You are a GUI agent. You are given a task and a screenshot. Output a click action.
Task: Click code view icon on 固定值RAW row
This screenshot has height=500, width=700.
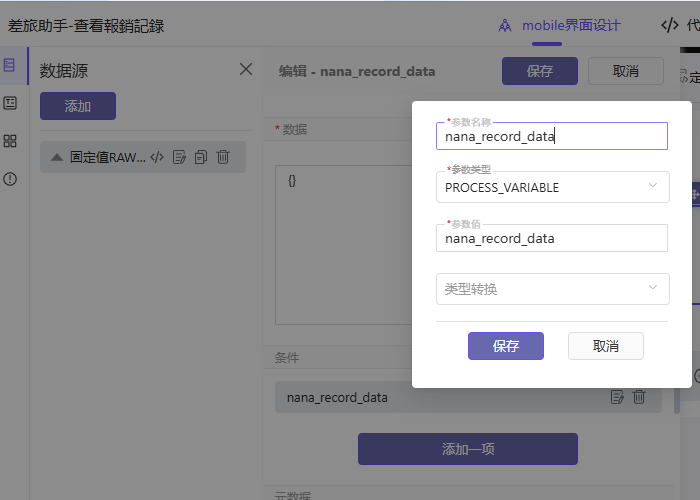coord(157,157)
